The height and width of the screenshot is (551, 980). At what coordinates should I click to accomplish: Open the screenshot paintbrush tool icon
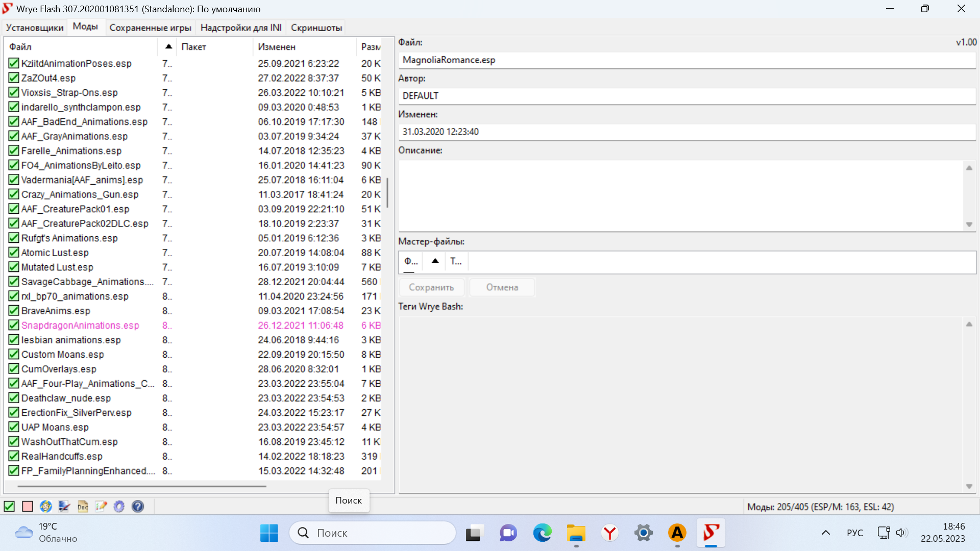click(64, 507)
